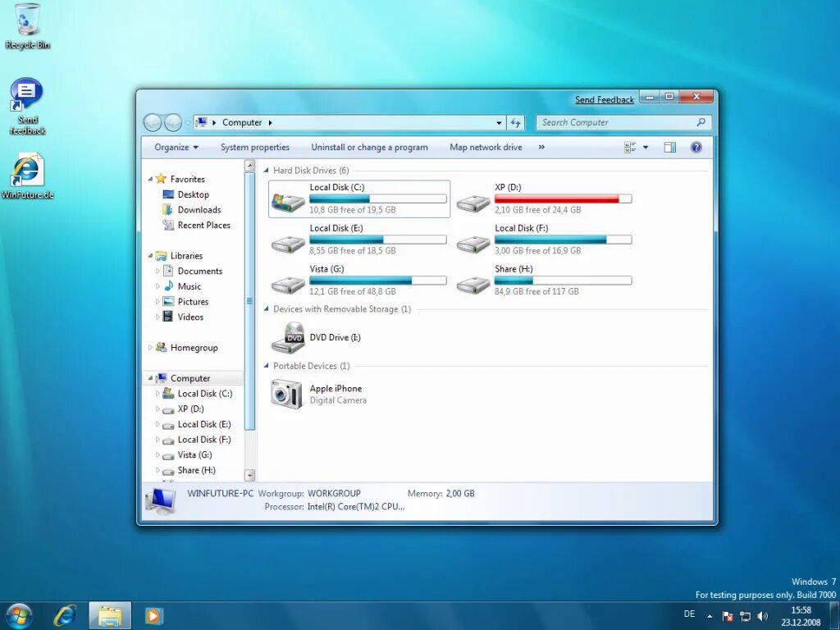Toggle the preview pane icon

point(669,148)
